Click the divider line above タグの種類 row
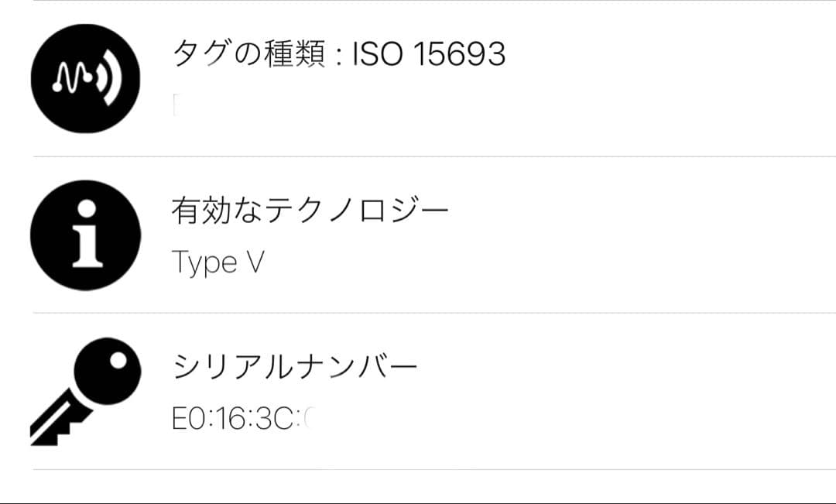 coord(433,2)
